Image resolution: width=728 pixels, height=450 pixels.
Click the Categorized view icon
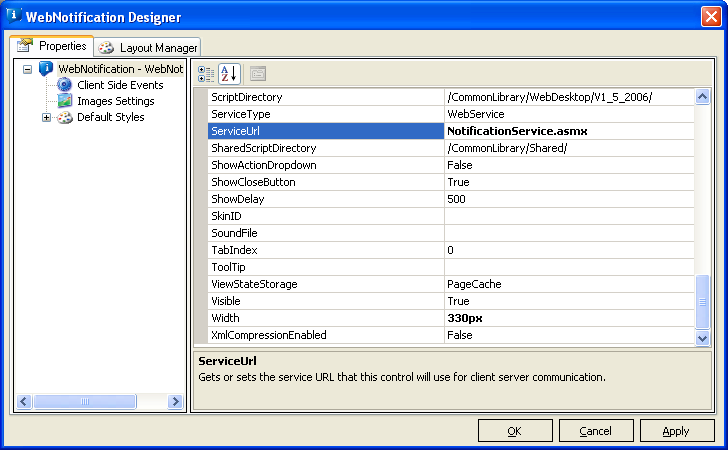206,73
